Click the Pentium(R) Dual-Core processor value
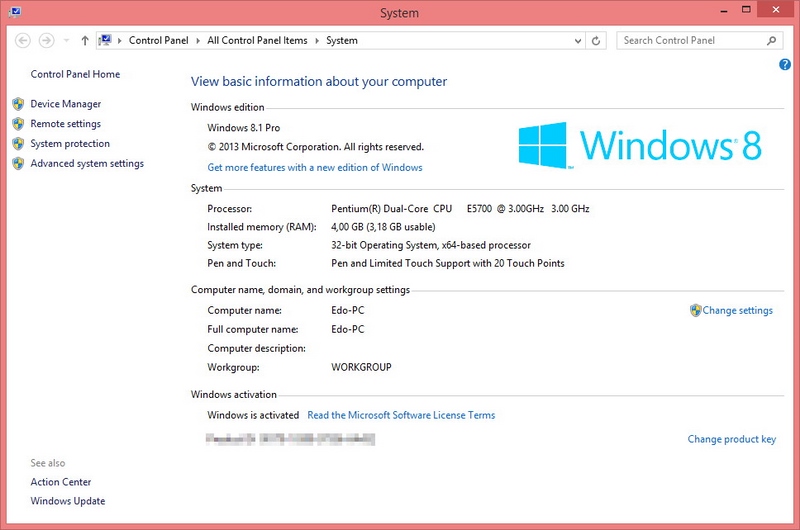Screen dimensions: 800x530 point(460,209)
